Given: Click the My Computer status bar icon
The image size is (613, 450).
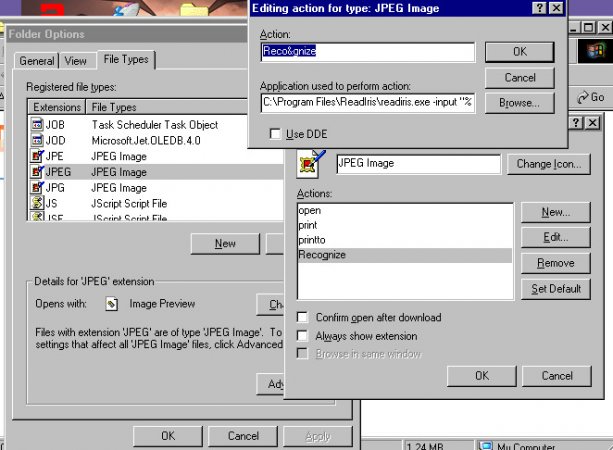Looking at the screenshot, I should click(485, 446).
